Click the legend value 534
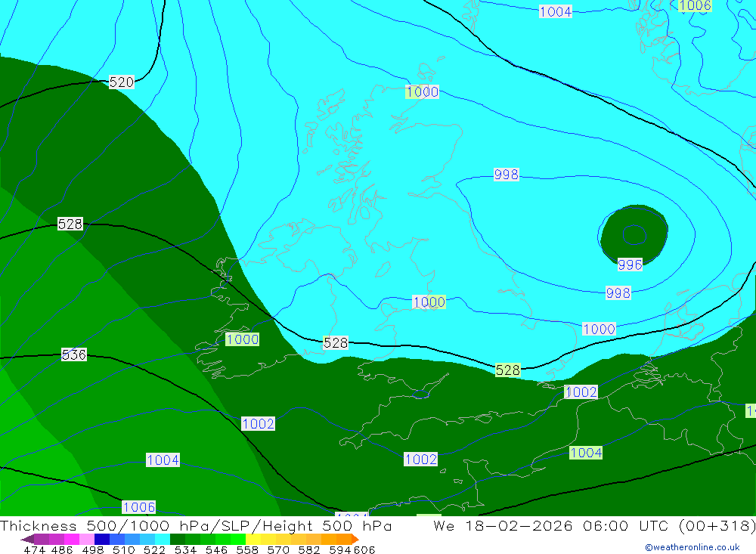This screenshot has width=756, height=554. click(x=185, y=549)
